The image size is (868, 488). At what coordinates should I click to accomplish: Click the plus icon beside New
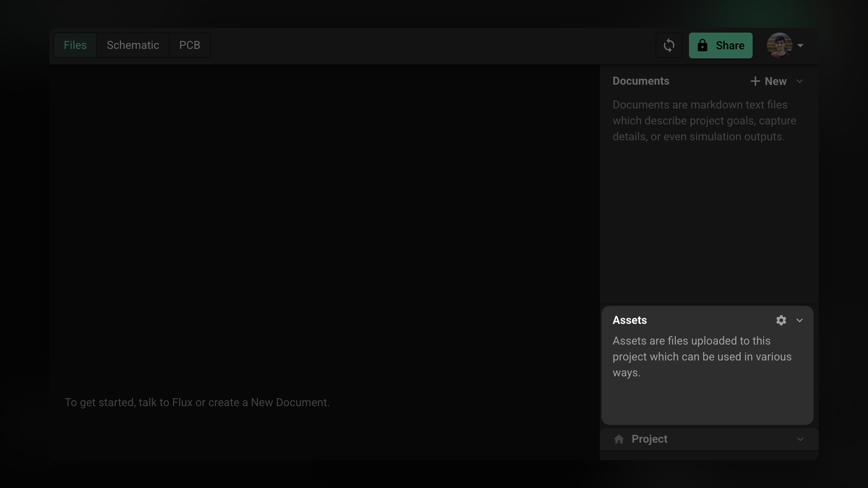755,81
